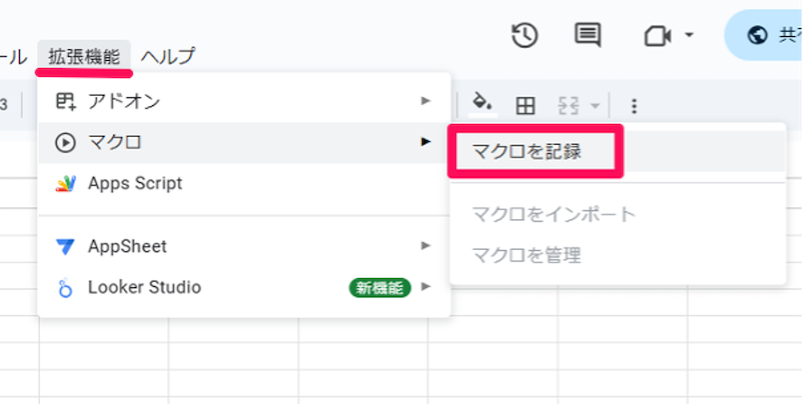
Task: Select the アドオン menu entry
Action: point(244,102)
